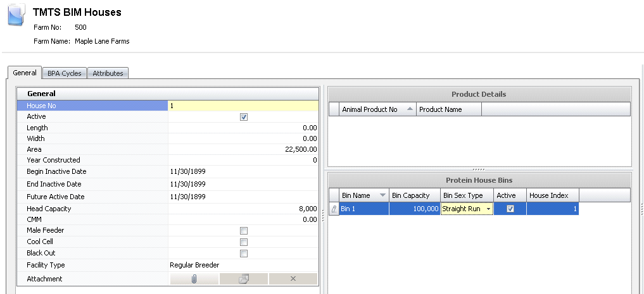Click the Head Capacity value field
Image resolution: width=644 pixels, height=294 pixels.
point(243,209)
